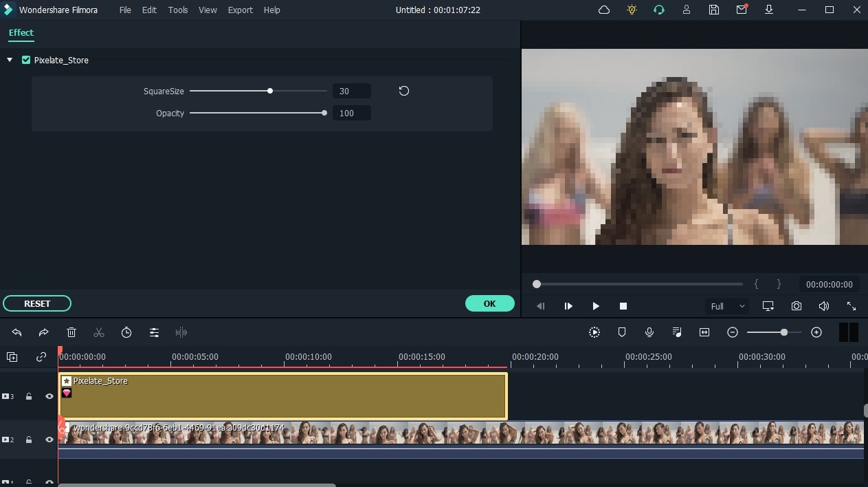
Task: Enter fullscreen preview with expand icon
Action: click(852, 306)
